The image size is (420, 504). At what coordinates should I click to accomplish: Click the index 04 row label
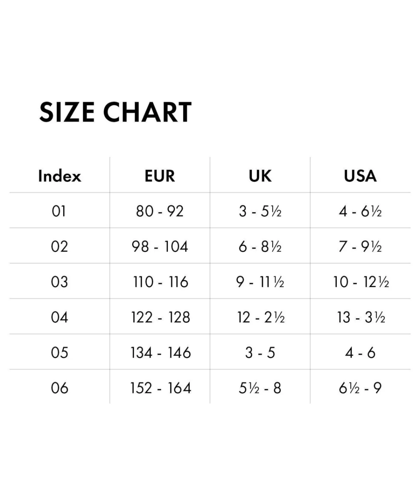[x=59, y=317]
